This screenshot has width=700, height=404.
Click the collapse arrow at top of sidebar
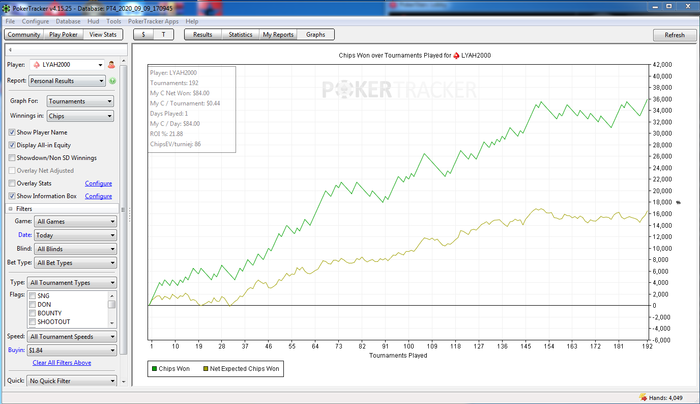pyautogui.click(x=10, y=50)
